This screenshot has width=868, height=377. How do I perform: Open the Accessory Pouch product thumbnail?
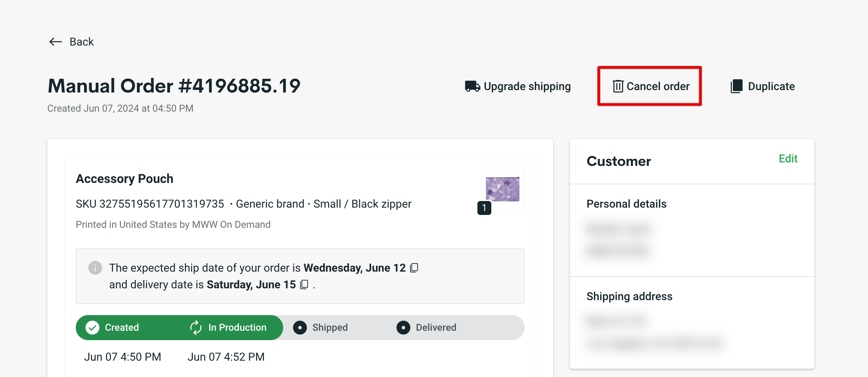point(502,189)
